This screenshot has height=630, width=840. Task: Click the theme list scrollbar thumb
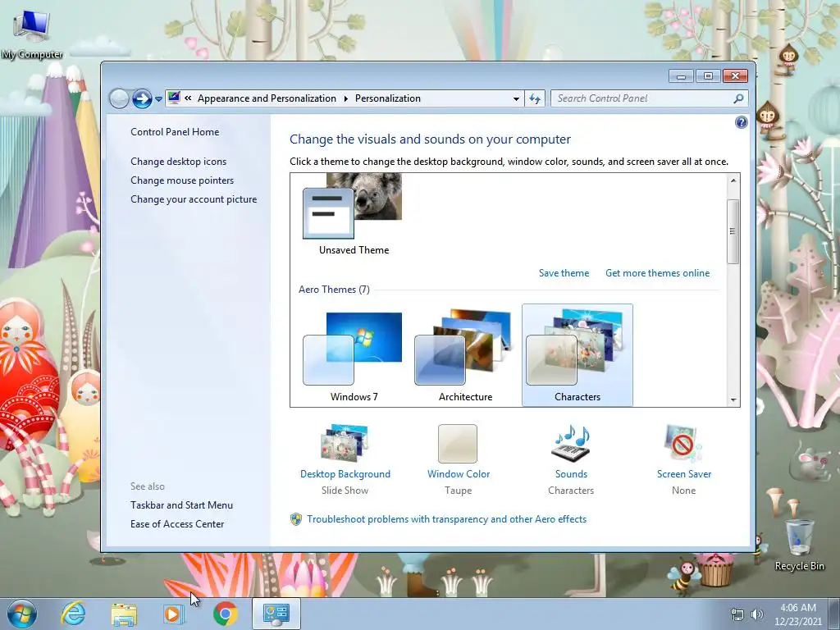click(x=733, y=231)
